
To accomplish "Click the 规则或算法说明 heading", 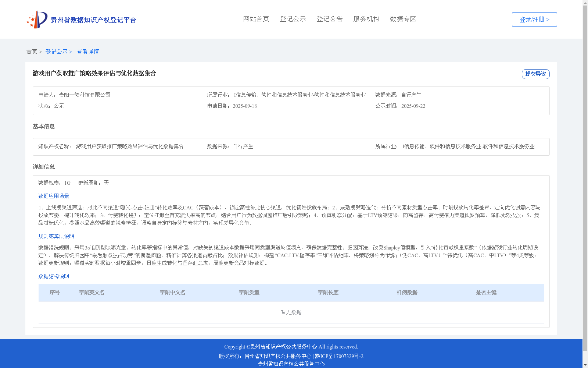I will 56,236.
